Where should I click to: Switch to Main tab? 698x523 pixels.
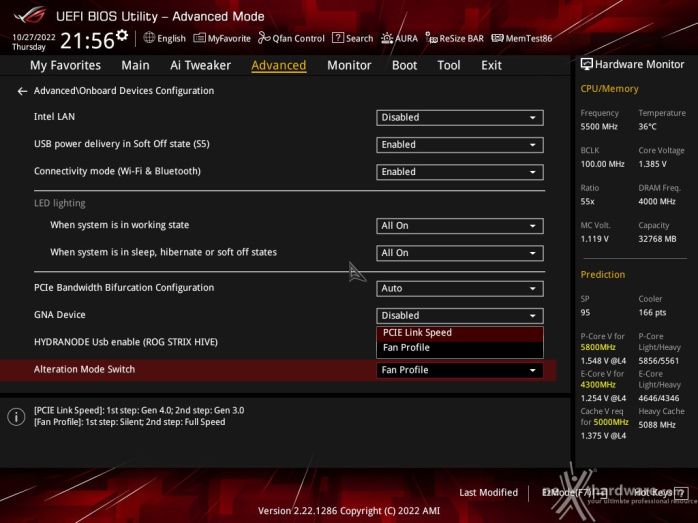coord(135,65)
